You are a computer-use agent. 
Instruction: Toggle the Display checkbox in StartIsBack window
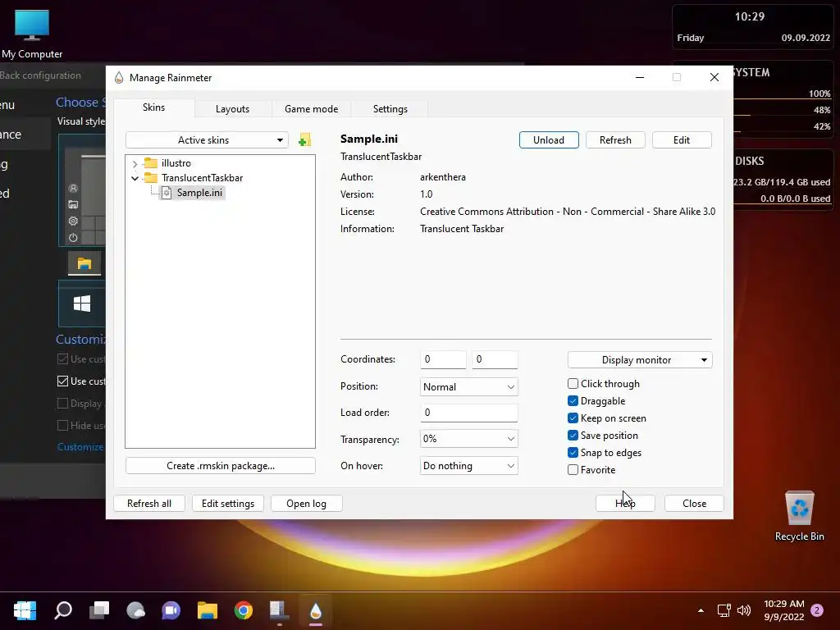pos(62,404)
